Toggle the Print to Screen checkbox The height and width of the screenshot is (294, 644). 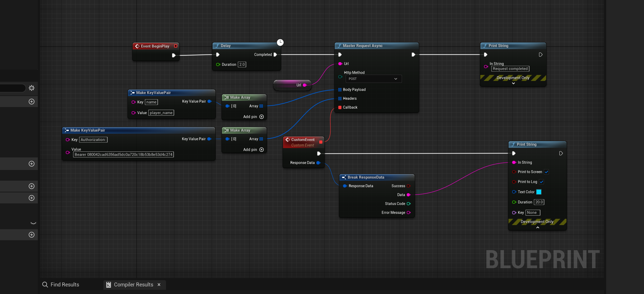pyautogui.click(x=546, y=172)
